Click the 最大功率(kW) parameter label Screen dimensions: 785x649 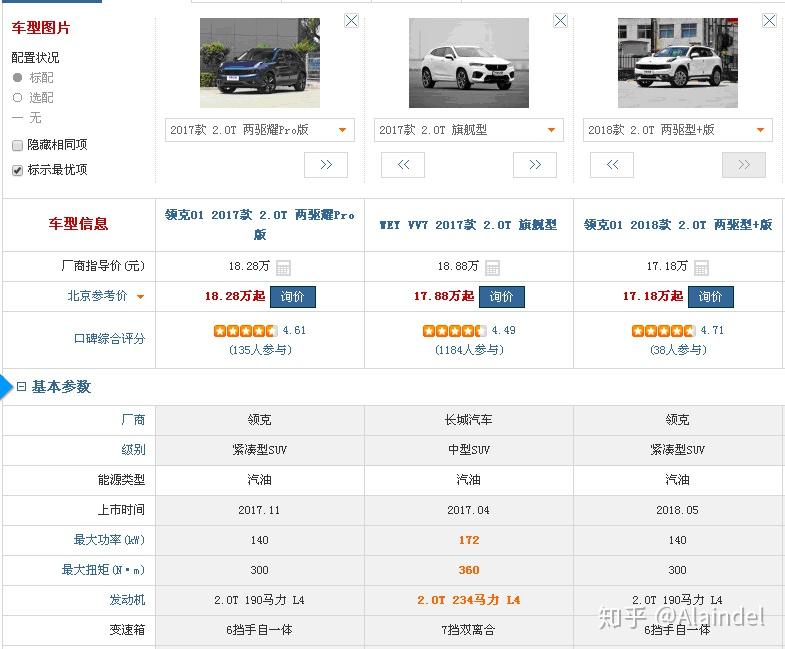click(x=109, y=540)
